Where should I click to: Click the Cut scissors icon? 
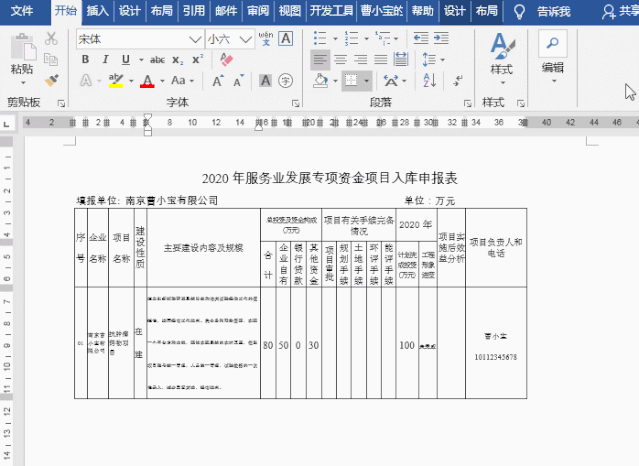pos(52,39)
